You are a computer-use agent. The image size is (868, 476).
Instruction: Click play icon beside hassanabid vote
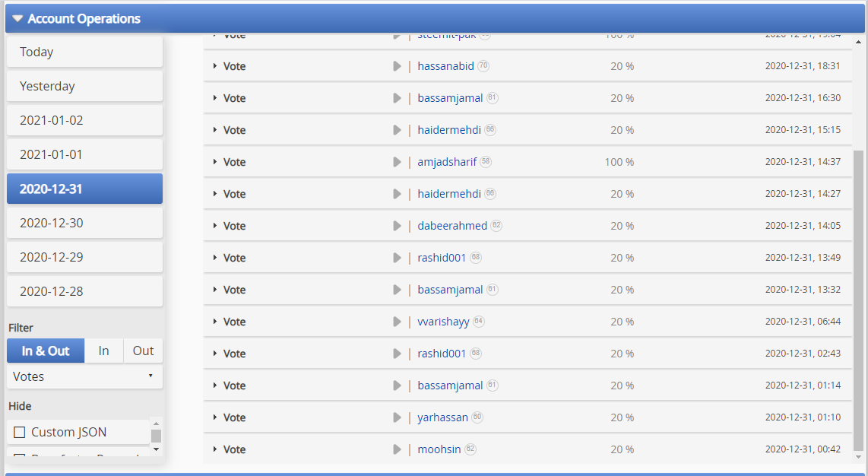coord(397,66)
